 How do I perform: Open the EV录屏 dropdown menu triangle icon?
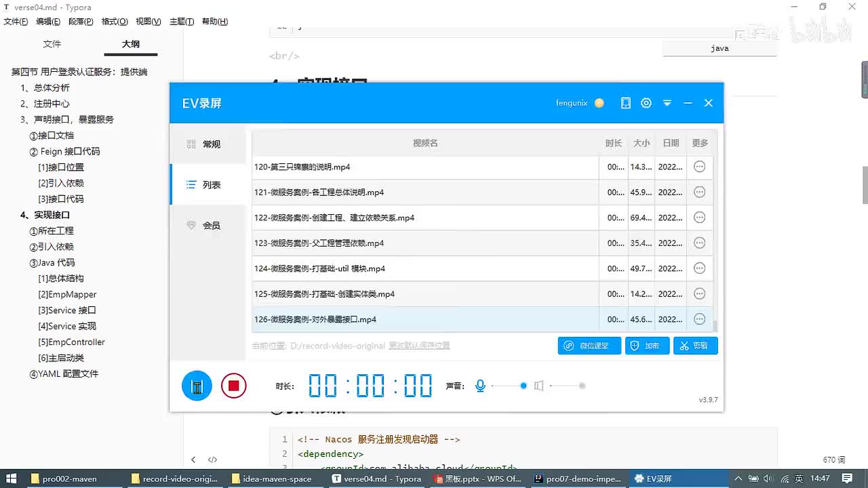click(x=667, y=103)
